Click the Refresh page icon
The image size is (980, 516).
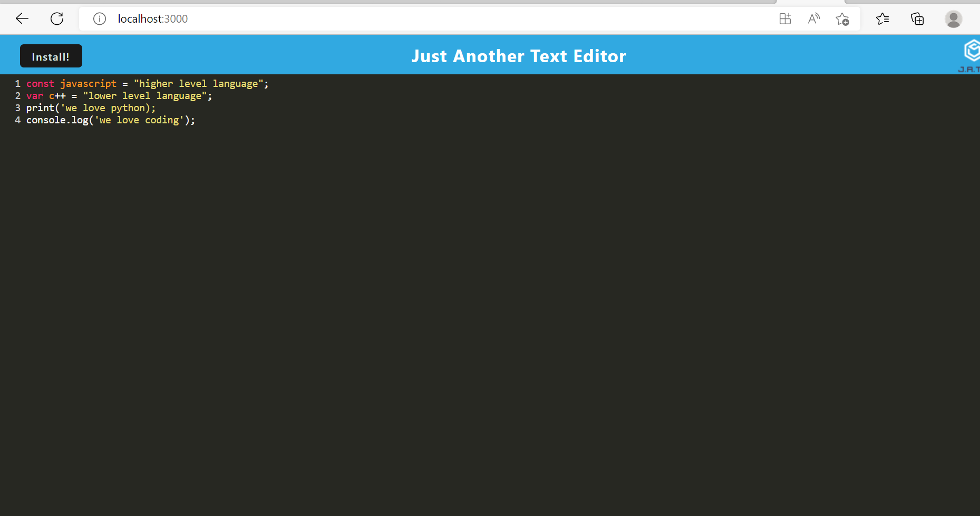[x=57, y=18]
